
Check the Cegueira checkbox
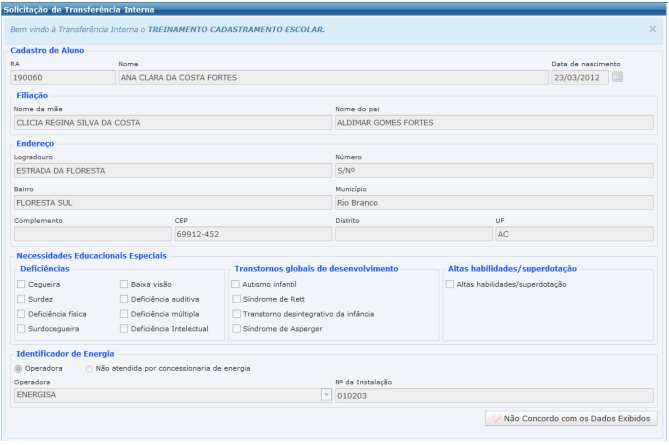click(x=21, y=285)
